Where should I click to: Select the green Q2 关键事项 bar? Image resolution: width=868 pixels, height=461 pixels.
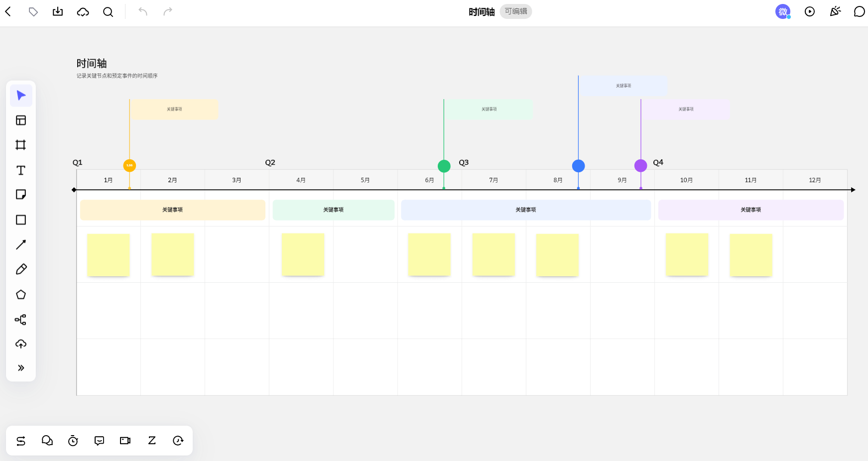pyautogui.click(x=334, y=210)
